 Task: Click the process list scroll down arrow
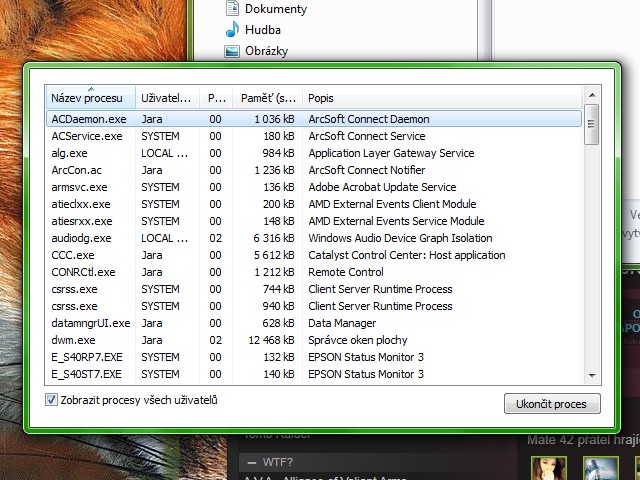pyautogui.click(x=592, y=376)
